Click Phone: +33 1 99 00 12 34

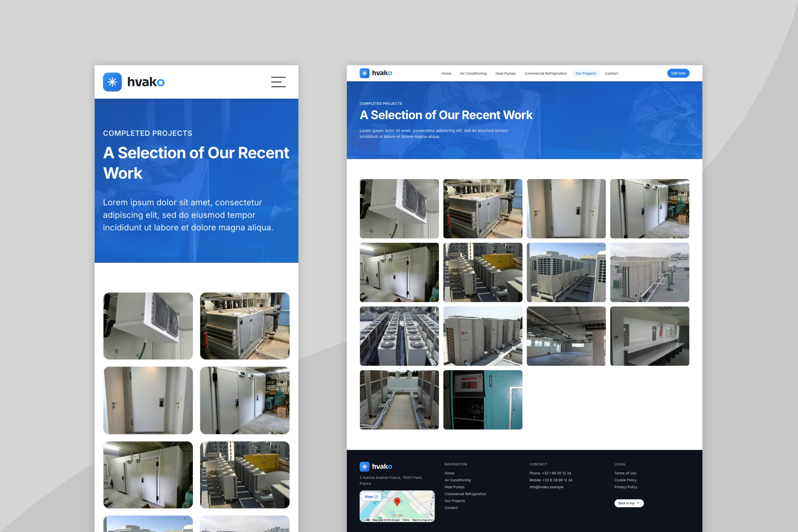tap(550, 473)
